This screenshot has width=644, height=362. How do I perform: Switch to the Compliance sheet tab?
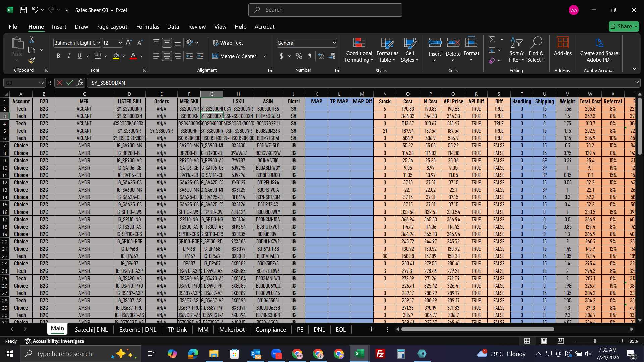(271, 330)
